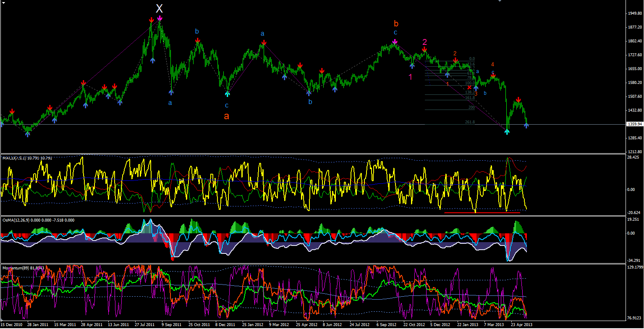This screenshot has height=329, width=644.
Task: Click the 28 Jan 2011 date label
Action: (38, 325)
